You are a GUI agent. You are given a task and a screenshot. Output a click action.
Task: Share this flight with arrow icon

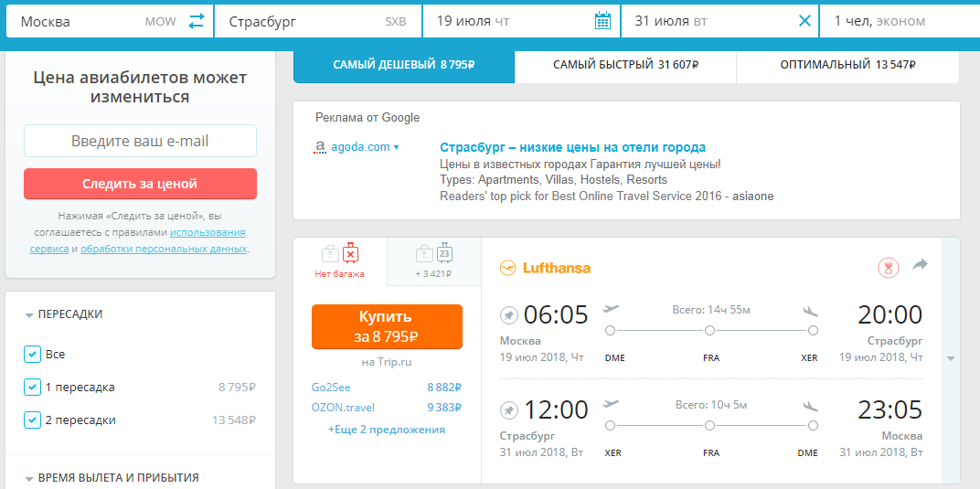click(920, 265)
